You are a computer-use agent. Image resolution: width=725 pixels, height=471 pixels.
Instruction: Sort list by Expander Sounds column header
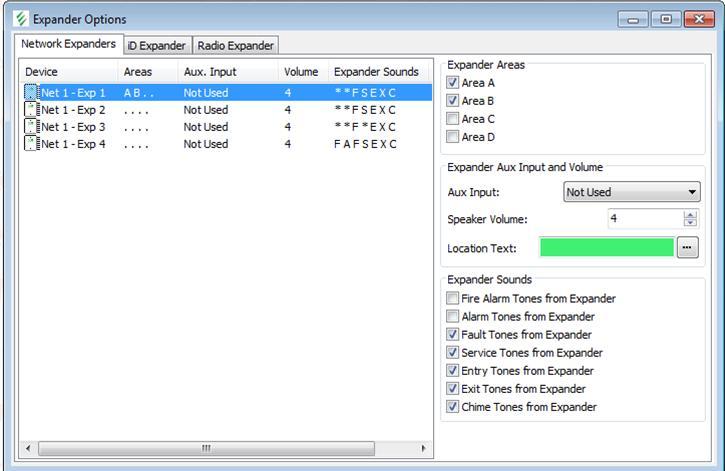[375, 72]
